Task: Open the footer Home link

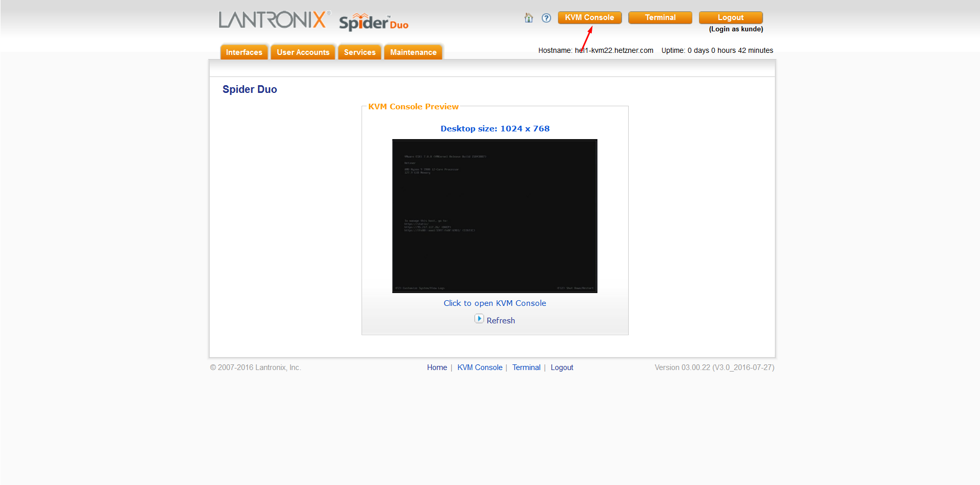Action: [437, 367]
